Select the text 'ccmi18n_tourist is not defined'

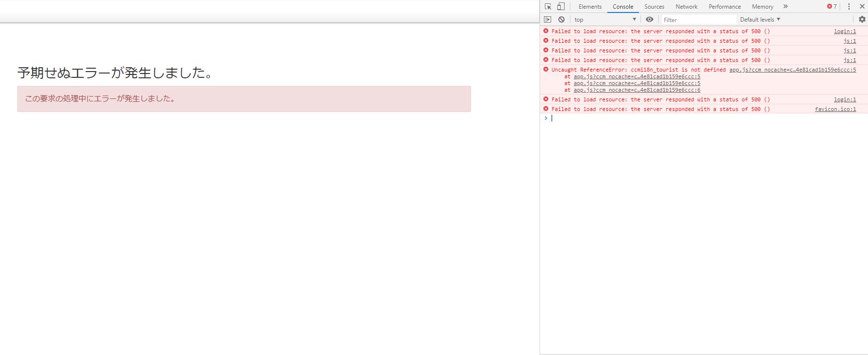[x=678, y=70]
